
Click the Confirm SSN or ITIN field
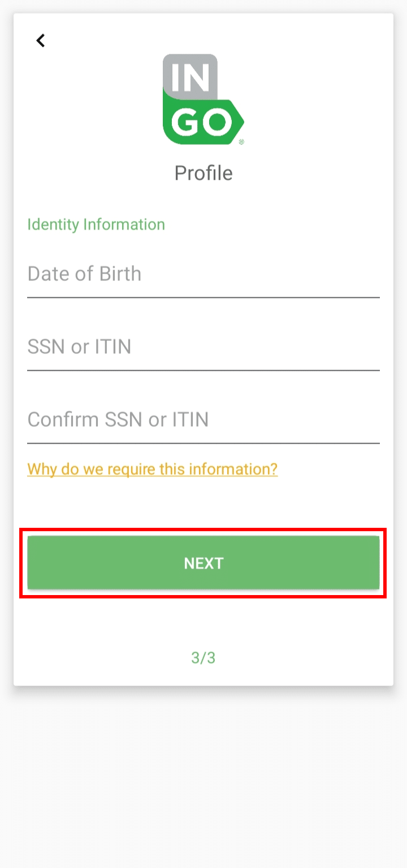(x=203, y=420)
